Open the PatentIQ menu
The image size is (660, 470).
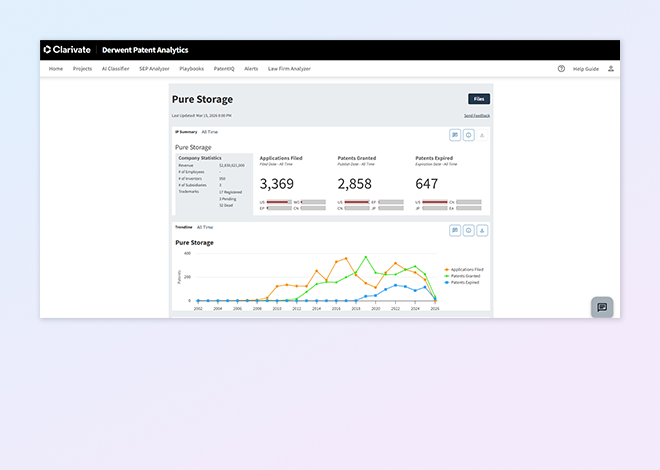pyautogui.click(x=224, y=69)
